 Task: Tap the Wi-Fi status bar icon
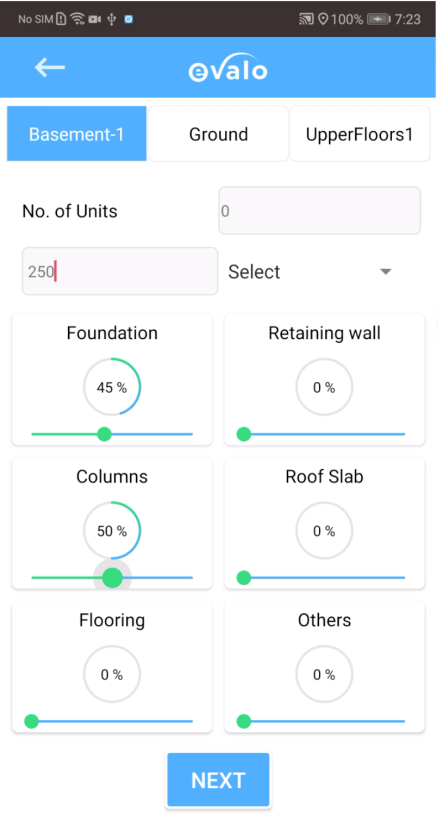coord(77,19)
